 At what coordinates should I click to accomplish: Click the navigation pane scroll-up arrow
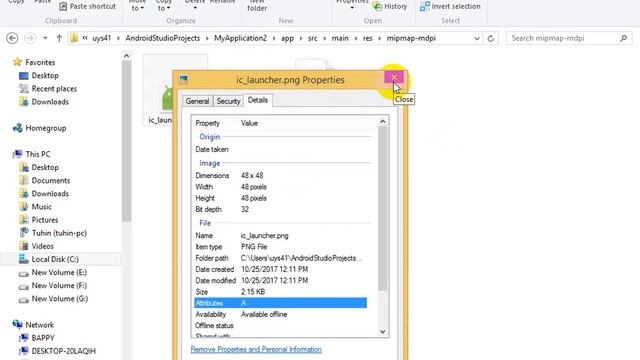pos(127,56)
